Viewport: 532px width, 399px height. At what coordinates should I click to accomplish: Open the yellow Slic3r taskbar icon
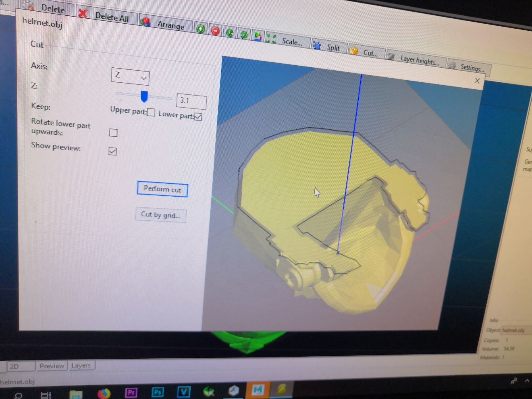coord(282,389)
